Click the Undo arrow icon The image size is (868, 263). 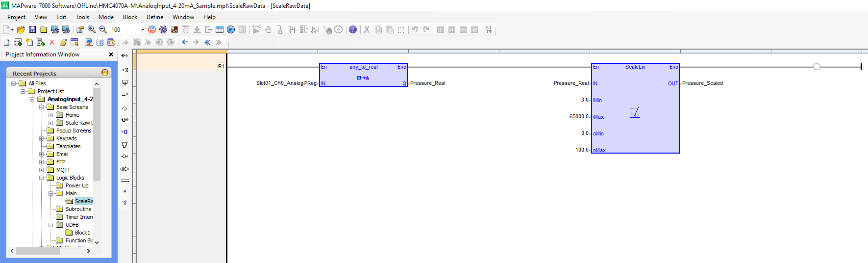(x=415, y=29)
